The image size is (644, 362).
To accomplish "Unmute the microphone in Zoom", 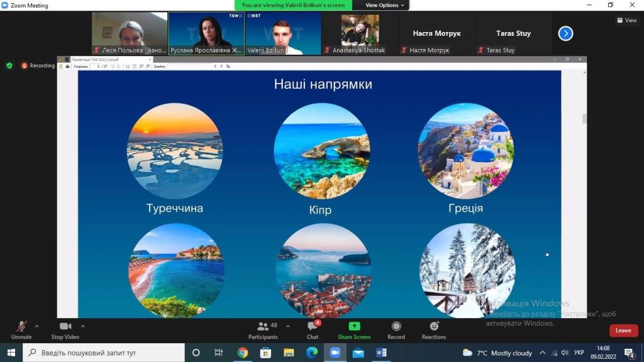I will coord(21,331).
